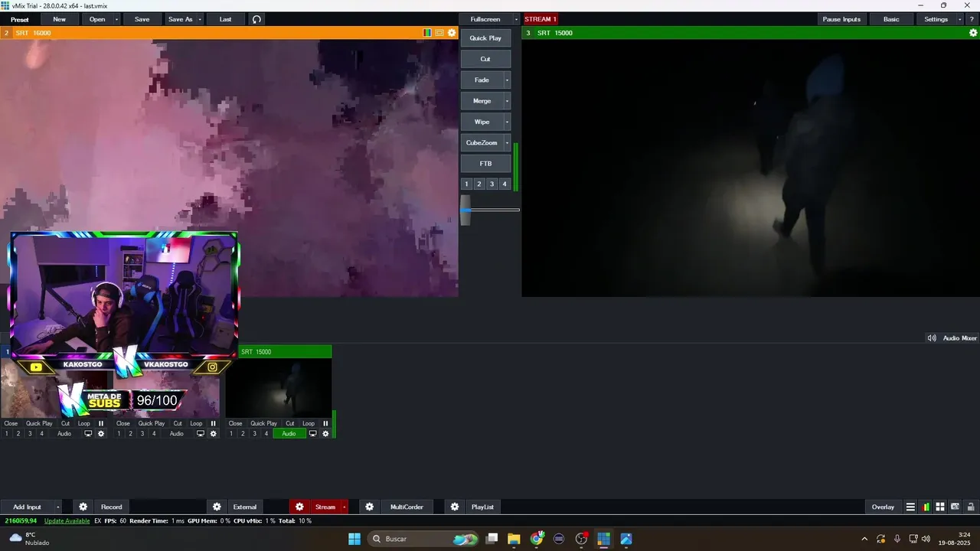Click monitor icon of input 2 tile
Viewport: 980px width, 551px height.
[x=201, y=434]
